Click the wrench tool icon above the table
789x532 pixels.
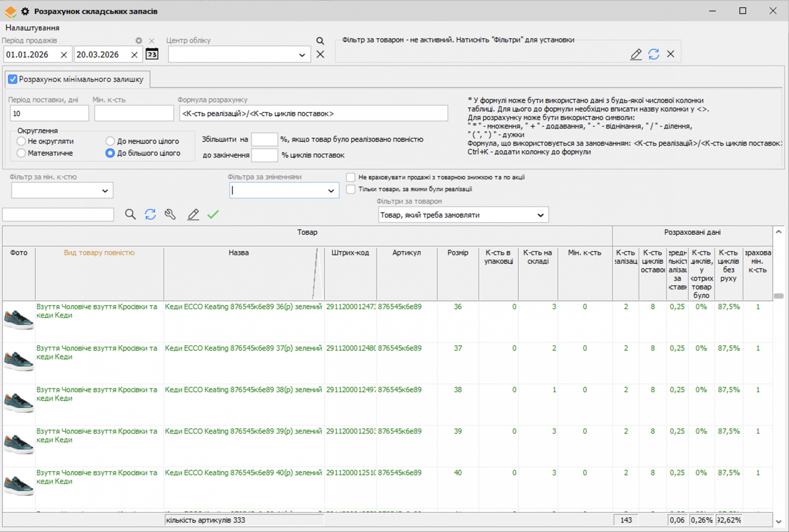click(x=170, y=214)
